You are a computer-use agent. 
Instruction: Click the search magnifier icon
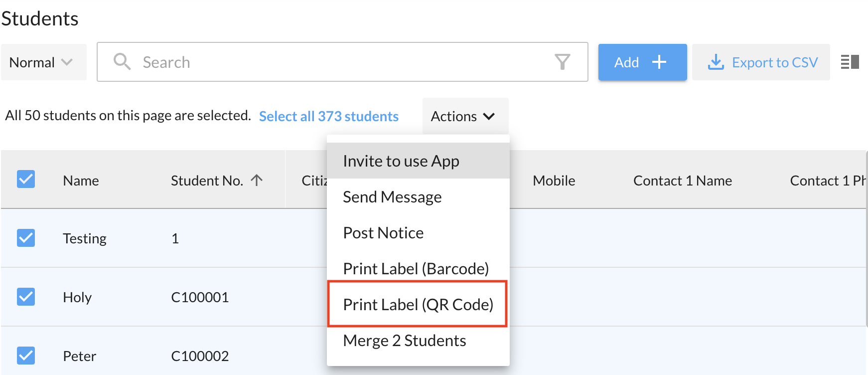coord(122,62)
